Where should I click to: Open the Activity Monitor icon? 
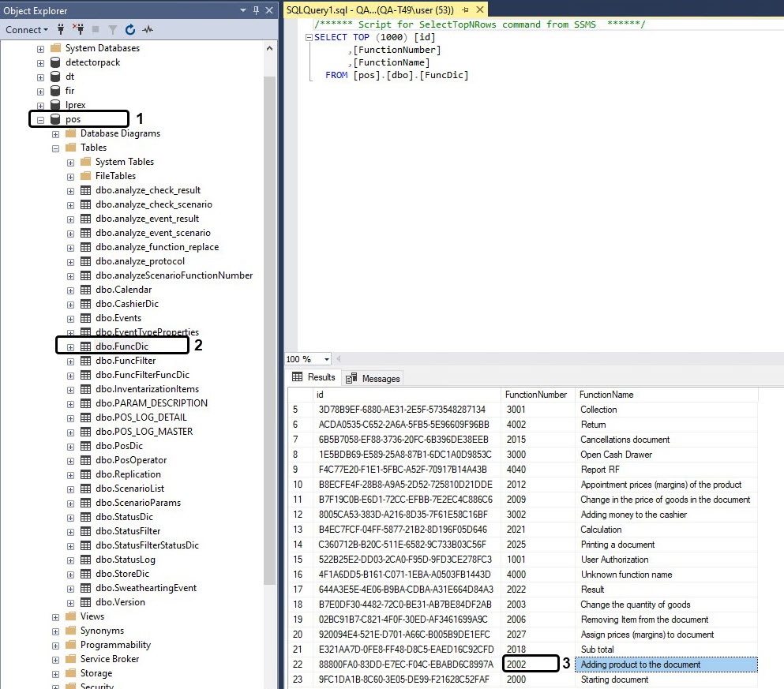point(148,30)
